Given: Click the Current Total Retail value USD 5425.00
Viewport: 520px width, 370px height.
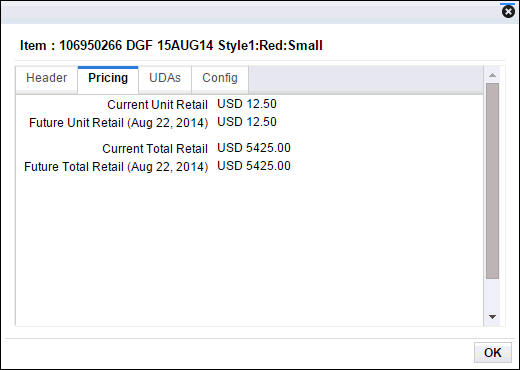Looking at the screenshot, I should pyautogui.click(x=254, y=148).
